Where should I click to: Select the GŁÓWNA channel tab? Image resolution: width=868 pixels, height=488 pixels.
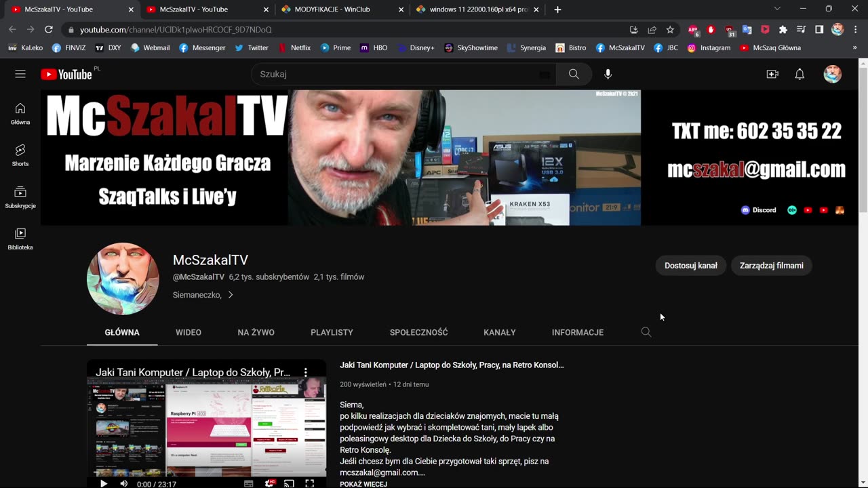tap(122, 332)
